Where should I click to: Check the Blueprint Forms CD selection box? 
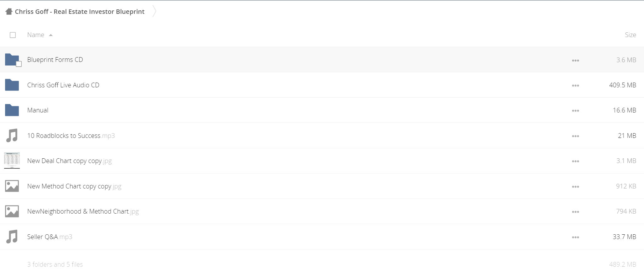click(x=19, y=64)
